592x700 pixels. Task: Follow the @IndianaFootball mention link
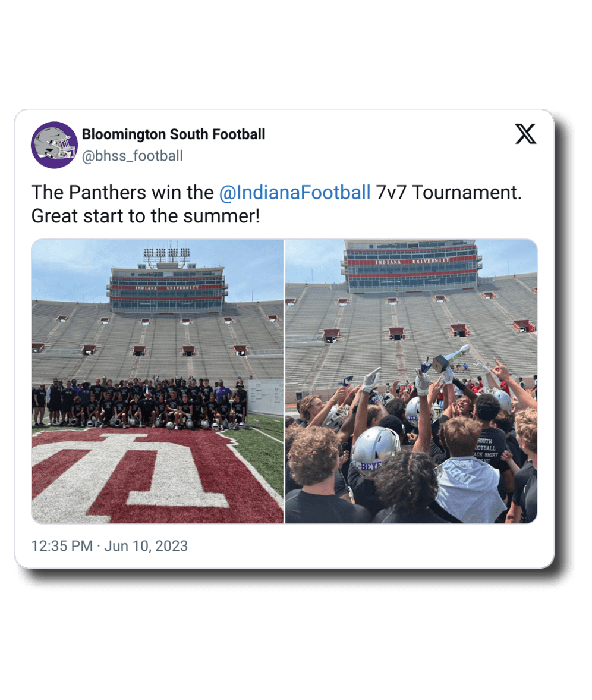[x=295, y=193]
